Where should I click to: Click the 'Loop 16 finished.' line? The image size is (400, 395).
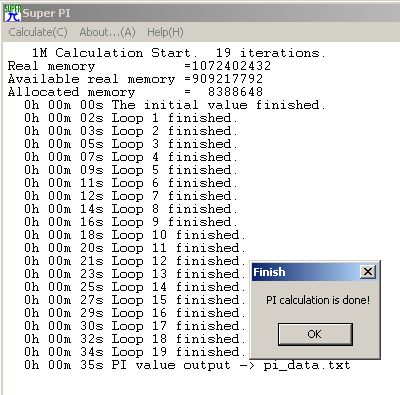click(135, 313)
